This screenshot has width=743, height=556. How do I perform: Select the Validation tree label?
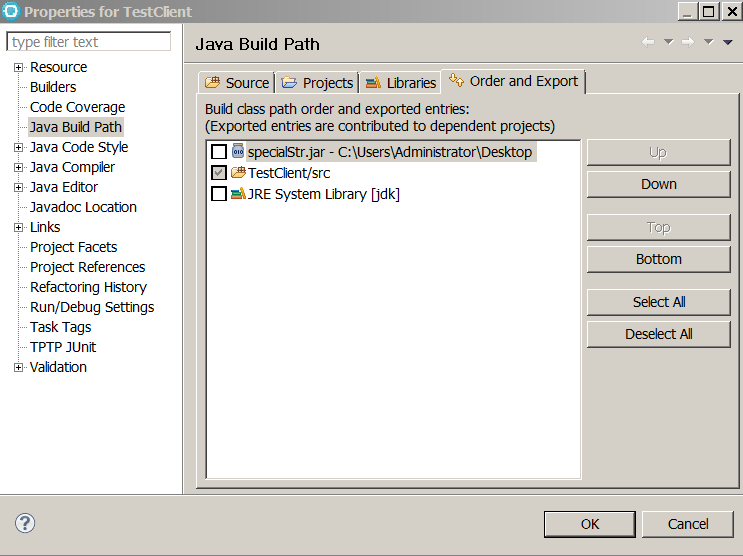point(58,367)
